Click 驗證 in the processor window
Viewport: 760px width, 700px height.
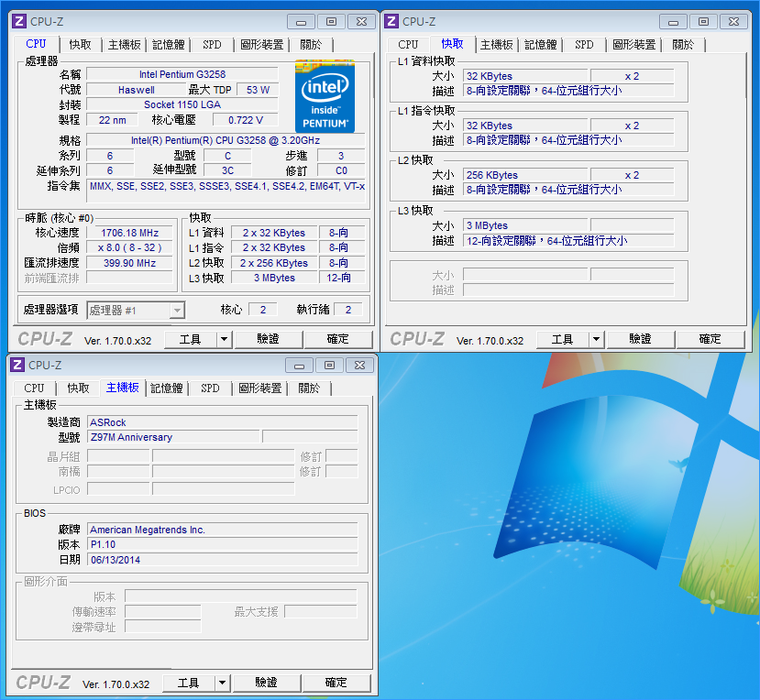tap(268, 340)
